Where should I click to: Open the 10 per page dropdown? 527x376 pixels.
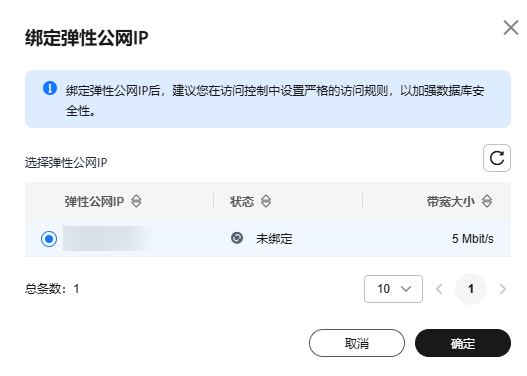coord(393,289)
